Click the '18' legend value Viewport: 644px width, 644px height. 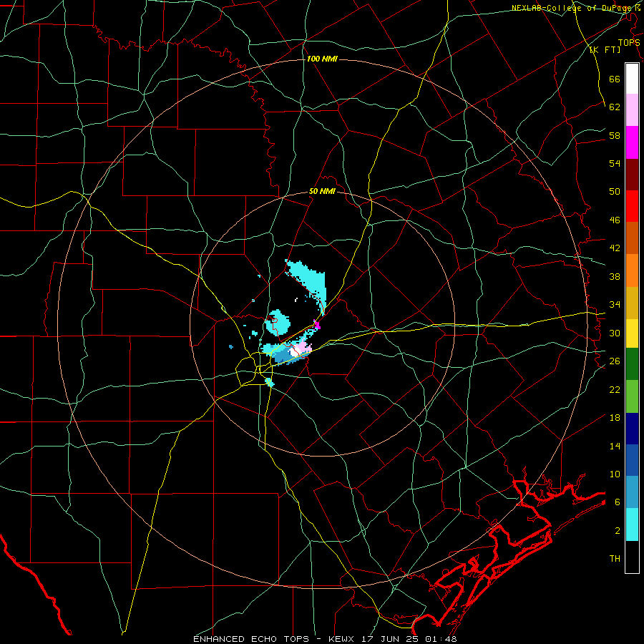pos(615,418)
